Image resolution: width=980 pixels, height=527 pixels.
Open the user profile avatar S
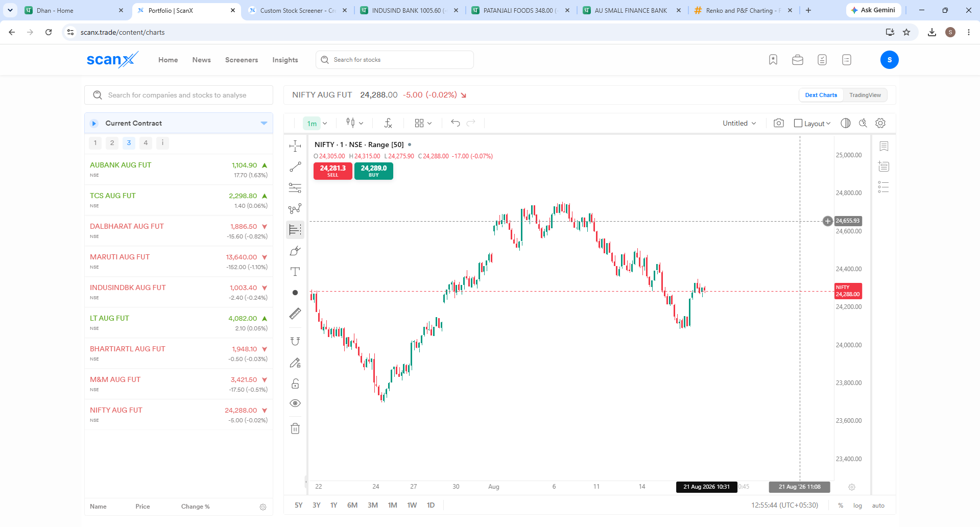pyautogui.click(x=890, y=60)
